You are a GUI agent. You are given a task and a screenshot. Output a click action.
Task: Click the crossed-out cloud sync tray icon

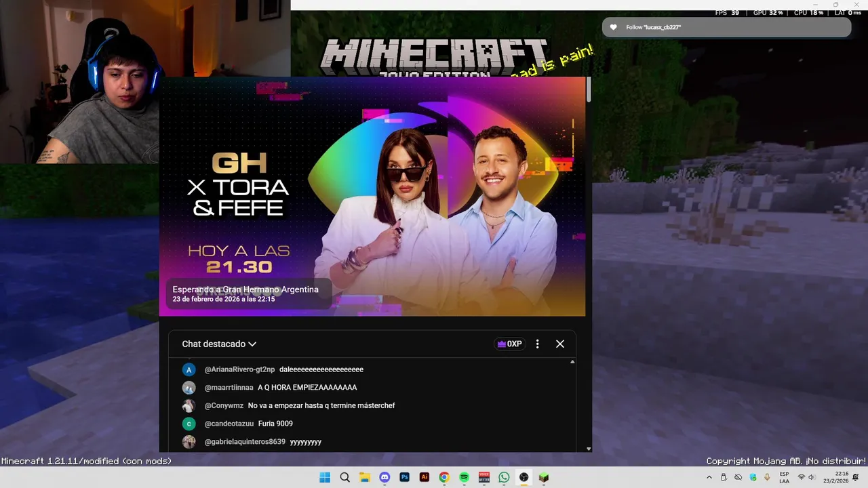738,477
